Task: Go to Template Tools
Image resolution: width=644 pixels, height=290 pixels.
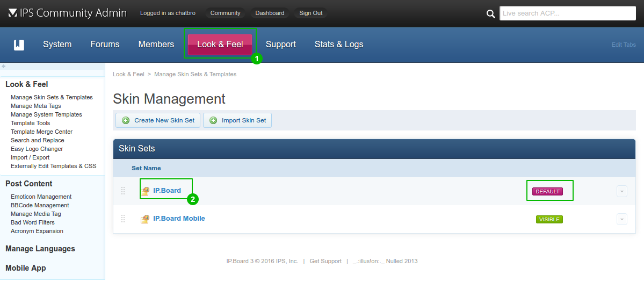Action: pos(31,123)
